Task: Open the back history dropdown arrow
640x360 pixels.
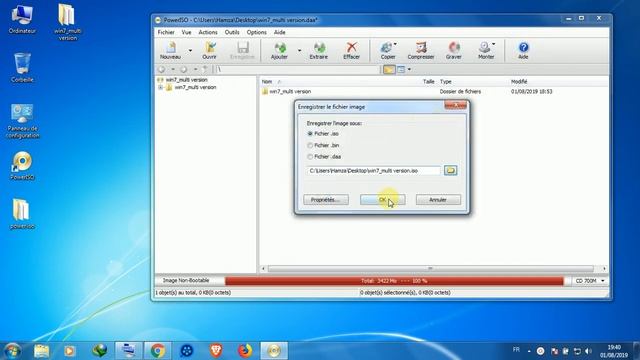Action: coord(173,69)
